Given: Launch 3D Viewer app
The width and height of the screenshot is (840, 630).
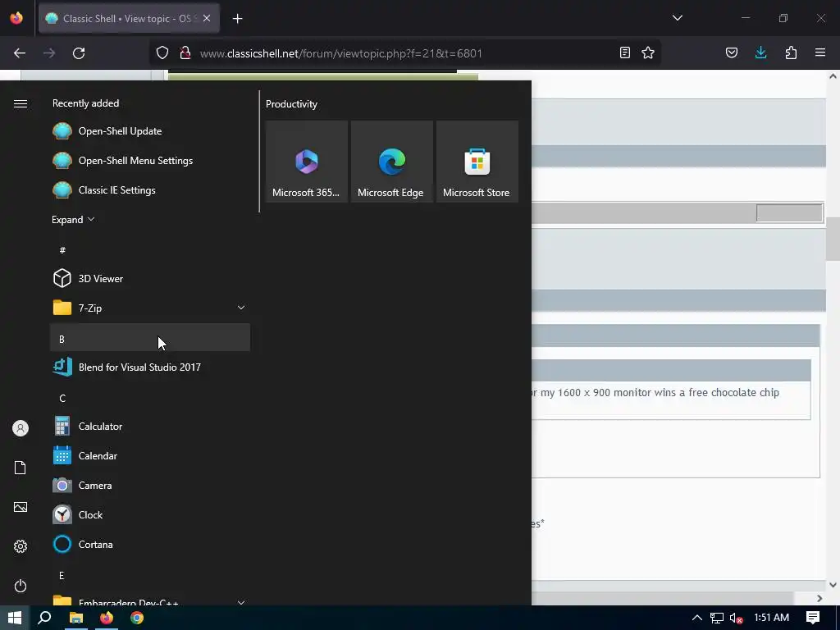Looking at the screenshot, I should tap(150, 279).
